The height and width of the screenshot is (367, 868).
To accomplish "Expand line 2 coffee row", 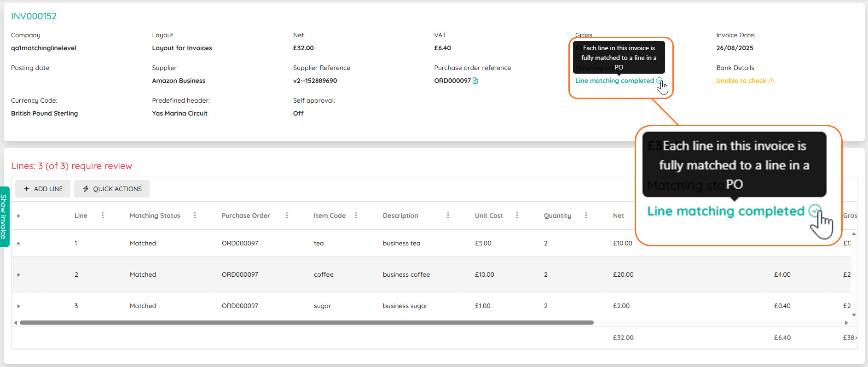I will click(19, 274).
